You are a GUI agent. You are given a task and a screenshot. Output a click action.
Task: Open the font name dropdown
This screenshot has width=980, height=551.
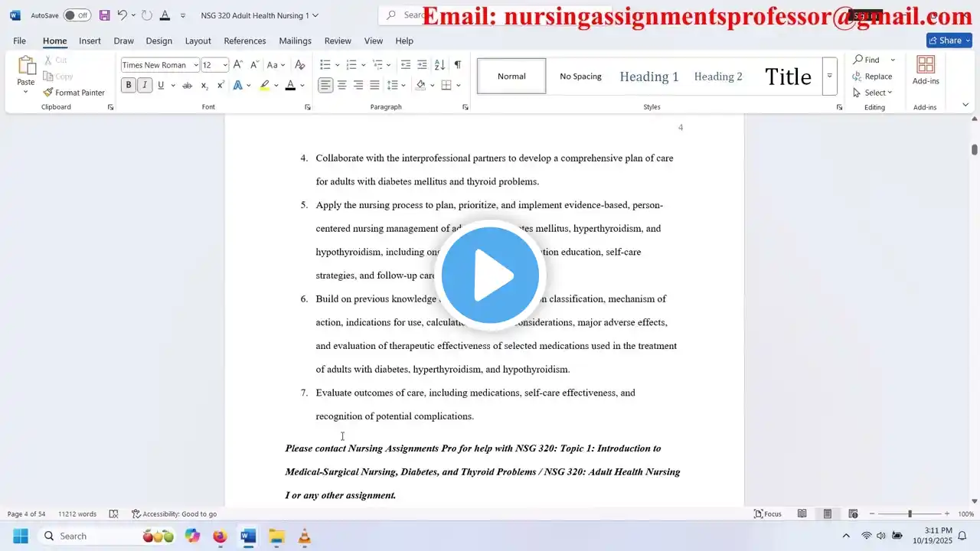tap(196, 65)
